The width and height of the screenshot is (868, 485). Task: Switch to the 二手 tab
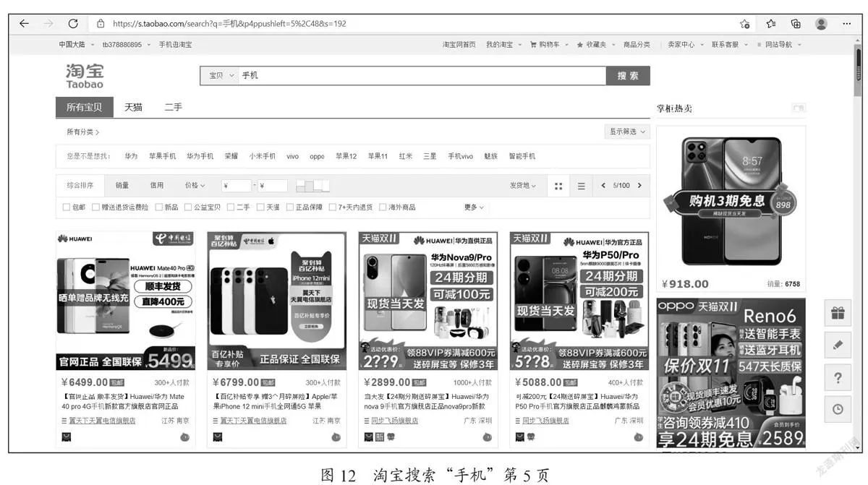click(173, 107)
